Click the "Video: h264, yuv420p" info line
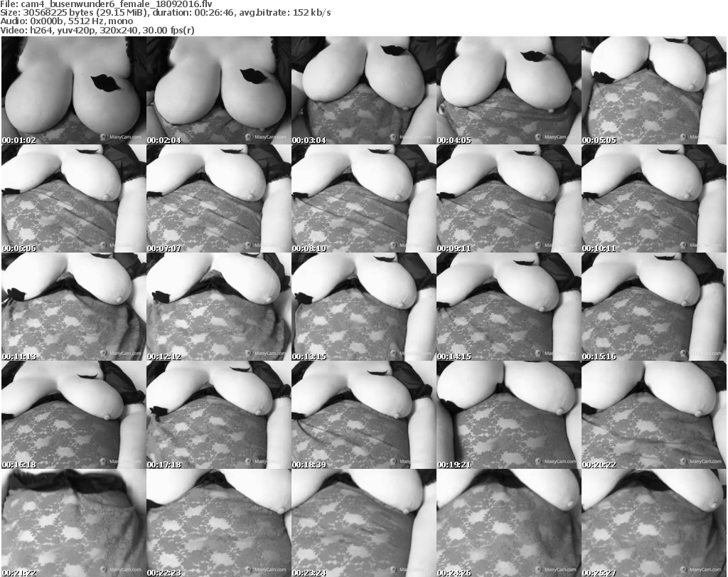The width and height of the screenshot is (728, 577). coord(97,30)
